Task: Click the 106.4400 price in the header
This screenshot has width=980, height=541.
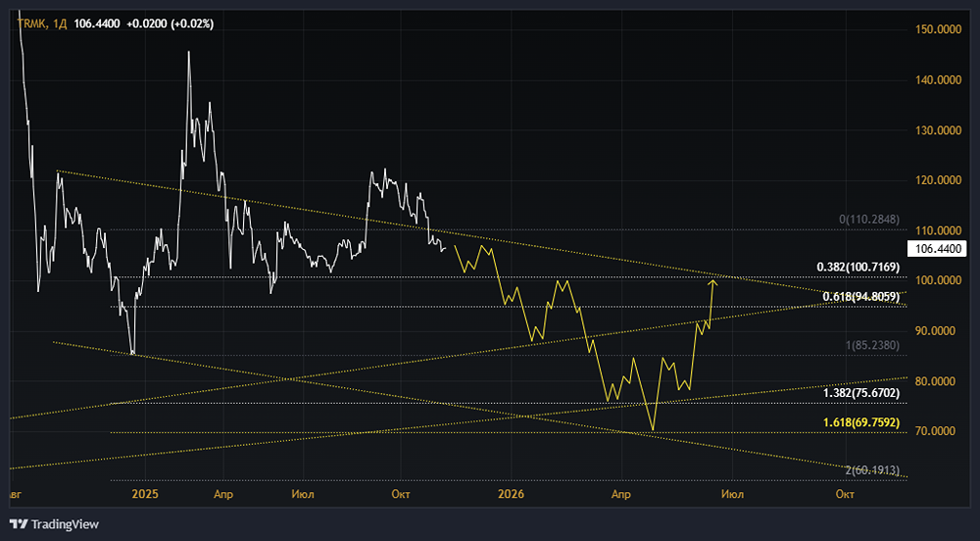Action: [x=97, y=24]
